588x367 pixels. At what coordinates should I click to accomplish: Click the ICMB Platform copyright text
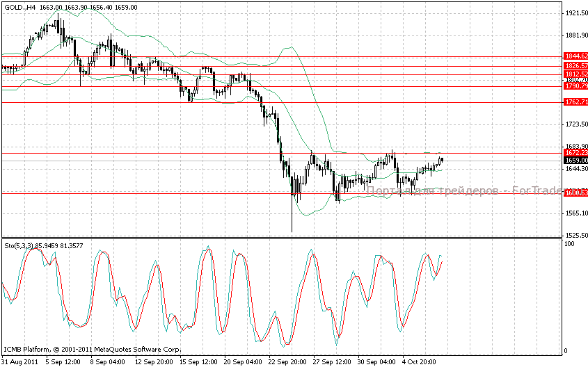[x=93, y=350]
